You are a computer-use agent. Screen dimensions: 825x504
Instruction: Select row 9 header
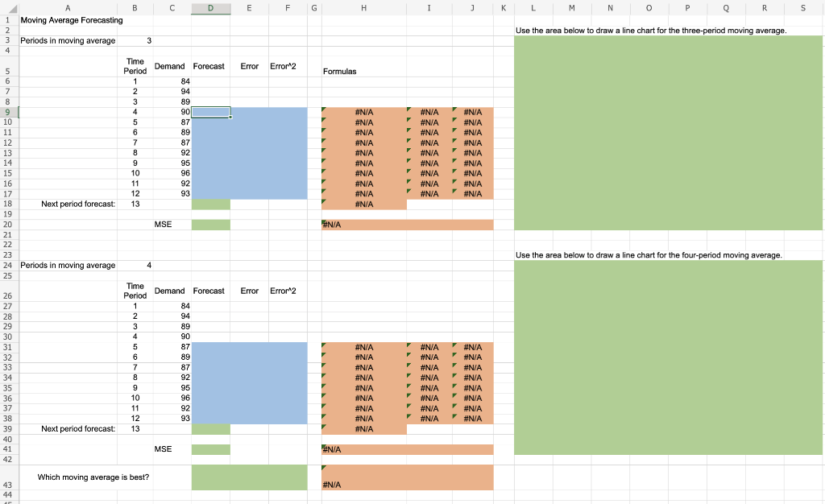(x=8, y=112)
